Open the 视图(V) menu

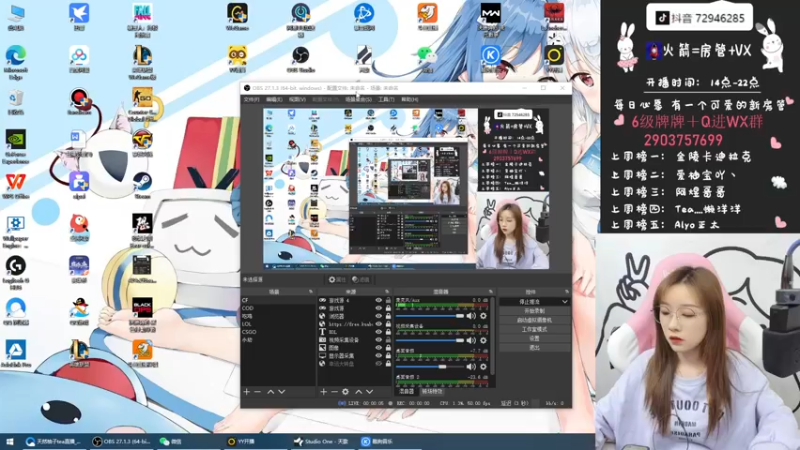297,99
